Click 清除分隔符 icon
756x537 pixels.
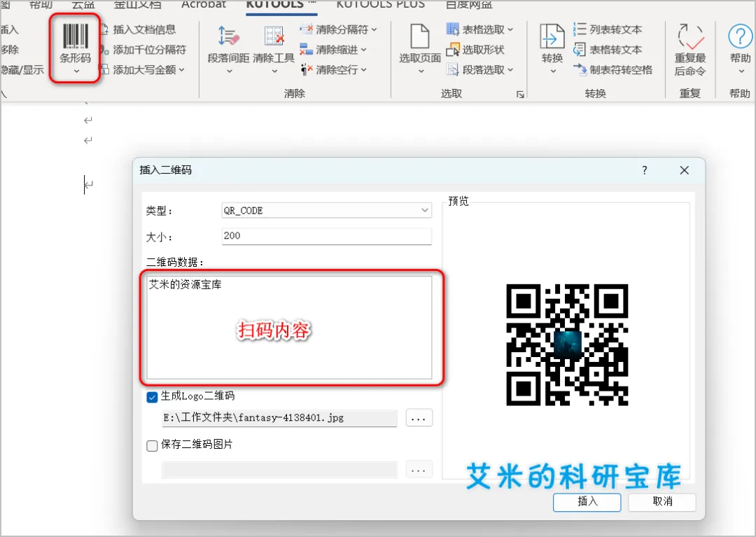click(x=306, y=29)
